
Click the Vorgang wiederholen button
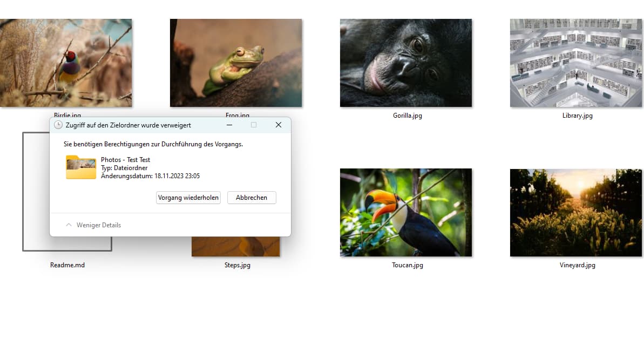(x=188, y=198)
